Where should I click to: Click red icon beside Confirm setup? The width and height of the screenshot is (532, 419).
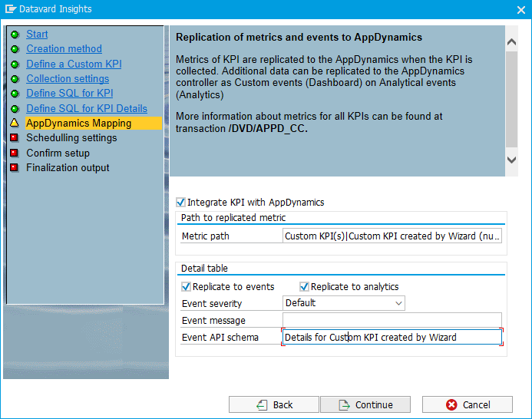[15, 153]
